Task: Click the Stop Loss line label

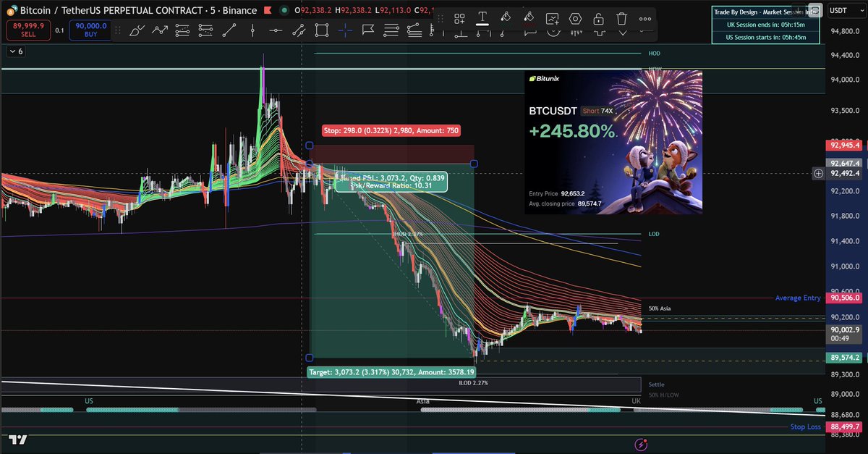Action: (806, 426)
